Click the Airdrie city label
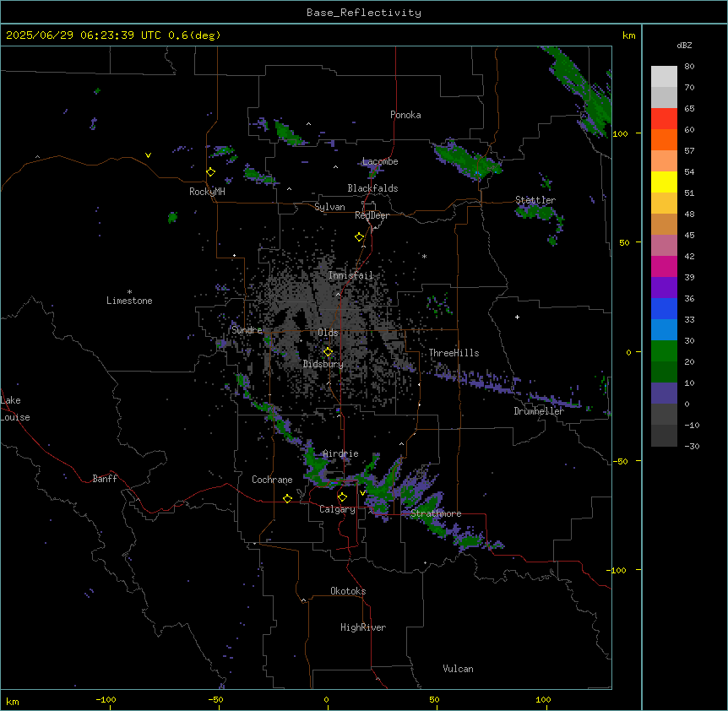The height and width of the screenshot is (711, 728). click(341, 454)
